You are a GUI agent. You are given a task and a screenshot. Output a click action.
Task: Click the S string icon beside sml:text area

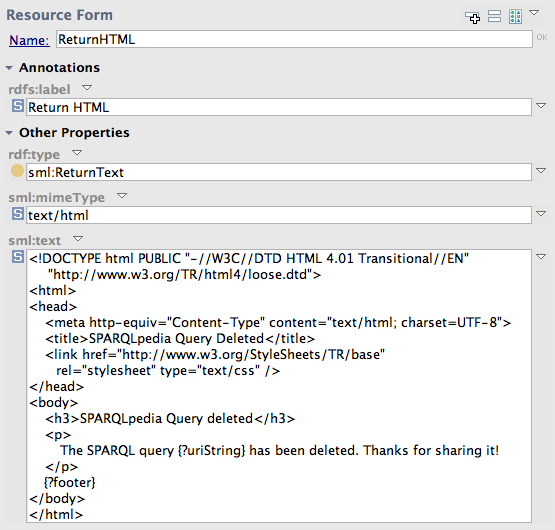coord(18,257)
